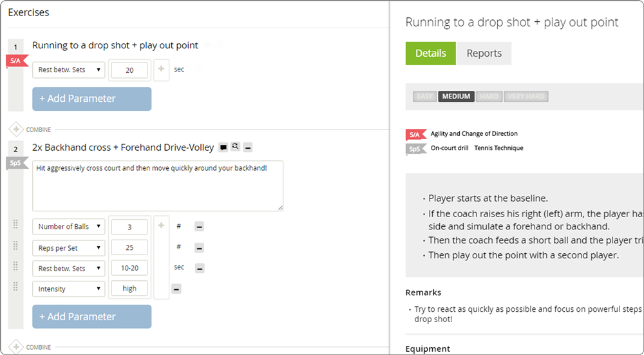Click comment icon beside Backhand cross exercise
The width and height of the screenshot is (644, 355).
[223, 147]
